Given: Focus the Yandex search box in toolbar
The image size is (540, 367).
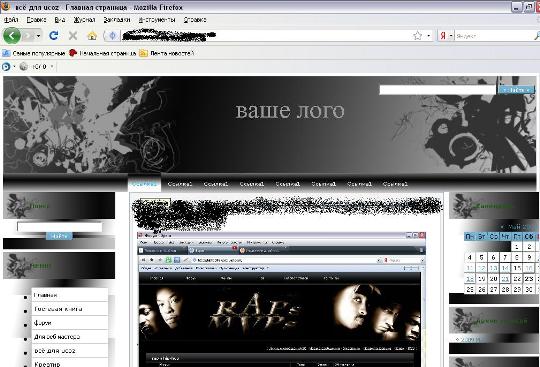Looking at the screenshot, I should [x=494, y=36].
